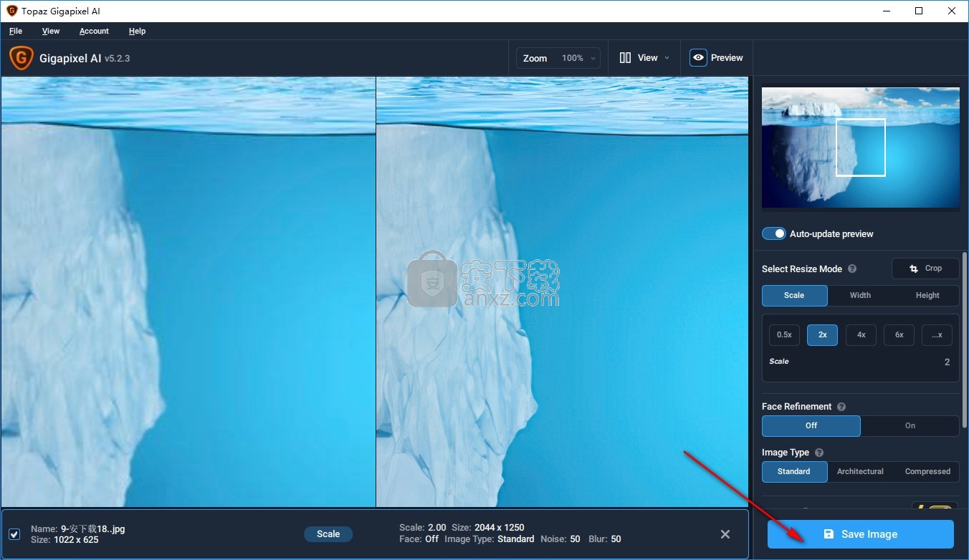The width and height of the screenshot is (969, 560).
Task: Uncheck the 9-安下载18..jpg file checkbox
Action: (x=14, y=534)
